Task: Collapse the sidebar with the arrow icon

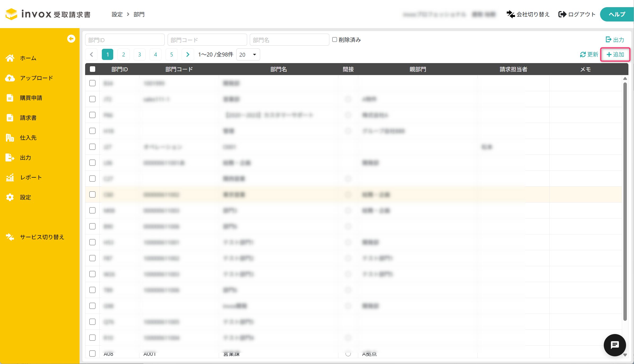Action: coord(71,39)
